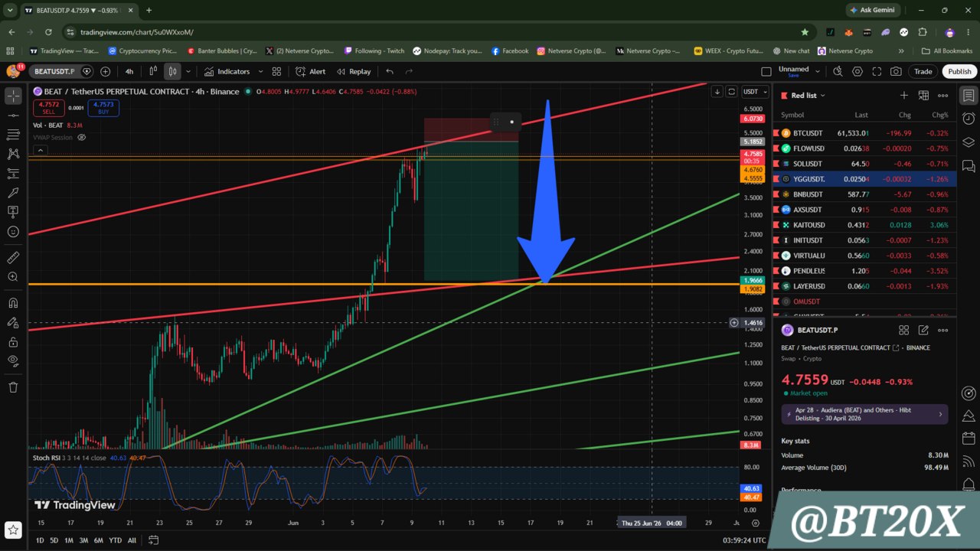Remove drawings with the trash icon
Viewport: 980px width, 551px height.
click(x=13, y=387)
